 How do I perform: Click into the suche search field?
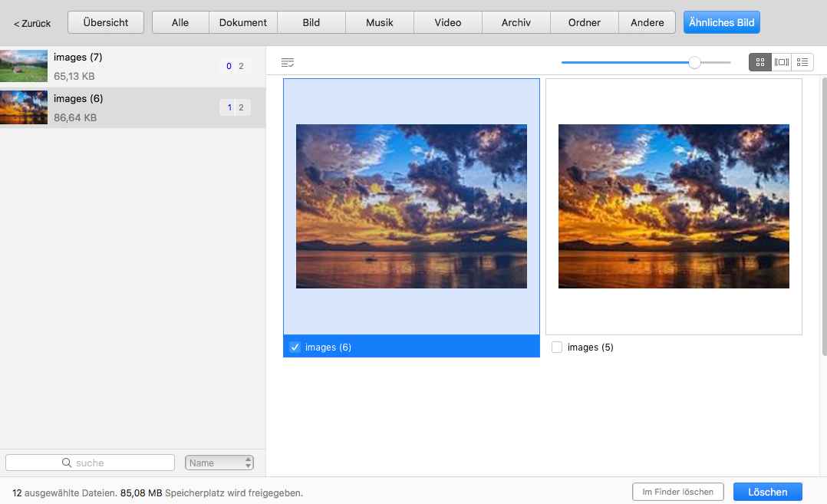(x=91, y=463)
